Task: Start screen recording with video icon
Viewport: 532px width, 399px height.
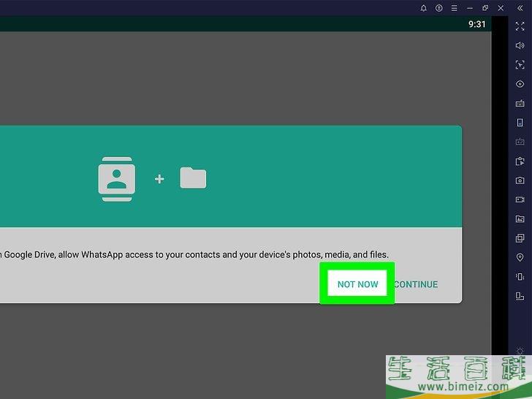Action: 520,199
